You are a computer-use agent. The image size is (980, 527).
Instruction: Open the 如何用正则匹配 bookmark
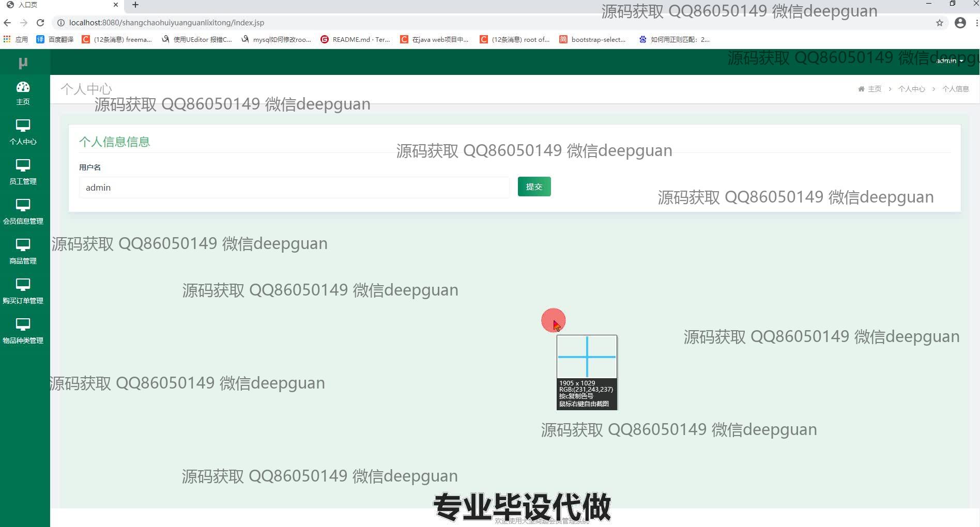point(675,39)
